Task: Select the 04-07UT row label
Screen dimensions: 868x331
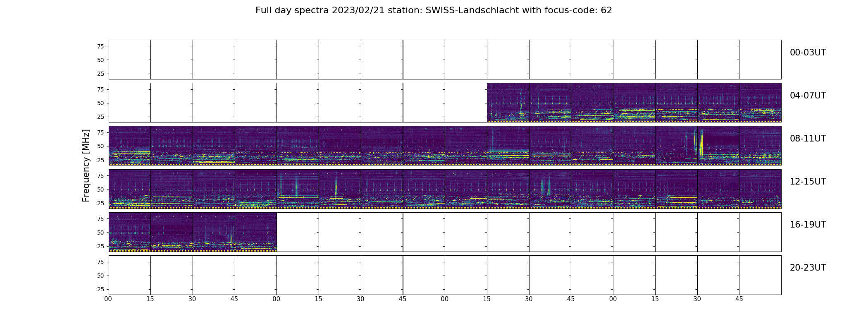Action: [x=808, y=96]
